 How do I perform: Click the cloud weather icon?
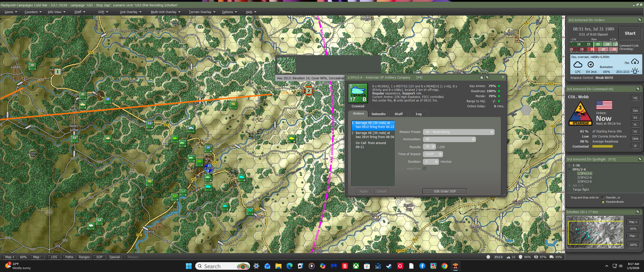pyautogui.click(x=578, y=65)
